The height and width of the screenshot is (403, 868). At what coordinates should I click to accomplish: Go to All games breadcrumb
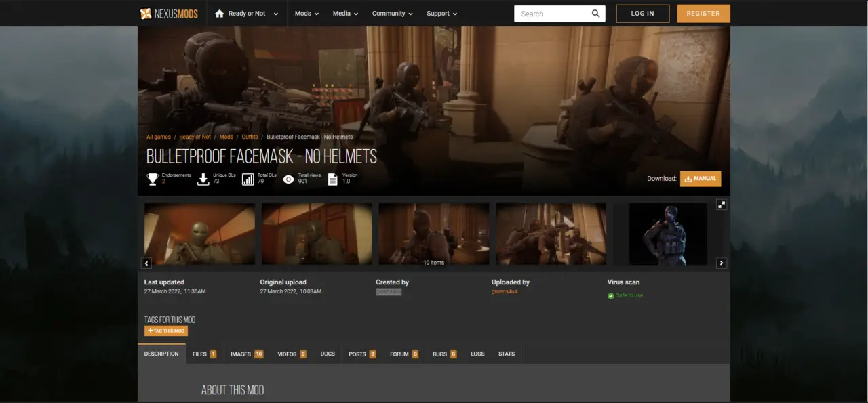(x=159, y=137)
